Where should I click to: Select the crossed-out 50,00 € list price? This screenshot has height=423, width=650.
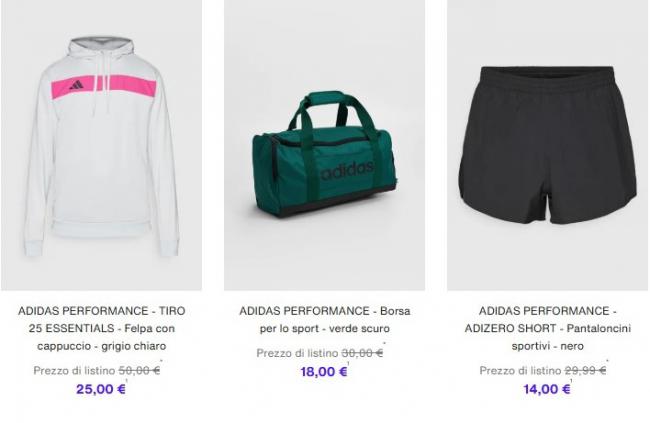click(139, 370)
